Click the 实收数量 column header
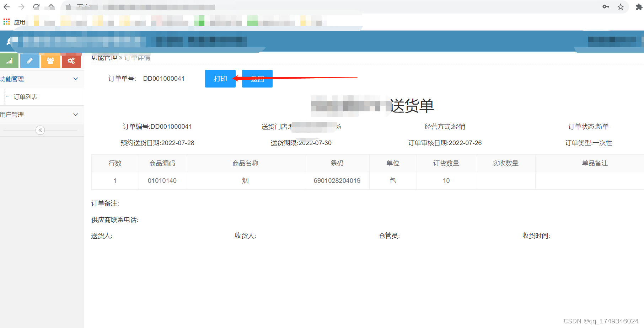Screen dimensions: 644x328 505,163
